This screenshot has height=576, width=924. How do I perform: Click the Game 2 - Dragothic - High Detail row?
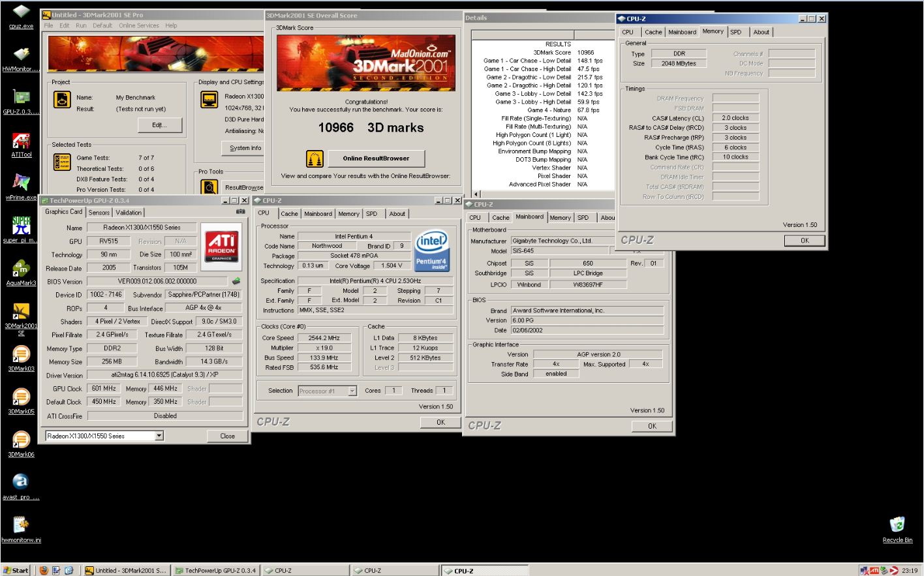pyautogui.click(x=543, y=85)
